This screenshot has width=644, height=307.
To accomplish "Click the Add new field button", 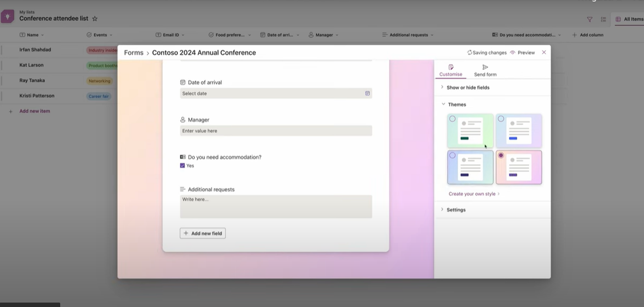I will coord(203,233).
